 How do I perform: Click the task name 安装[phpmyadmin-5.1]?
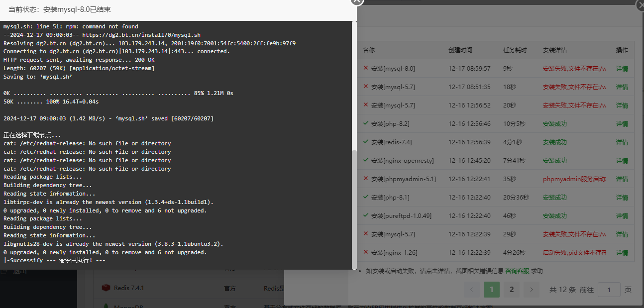coord(404,179)
